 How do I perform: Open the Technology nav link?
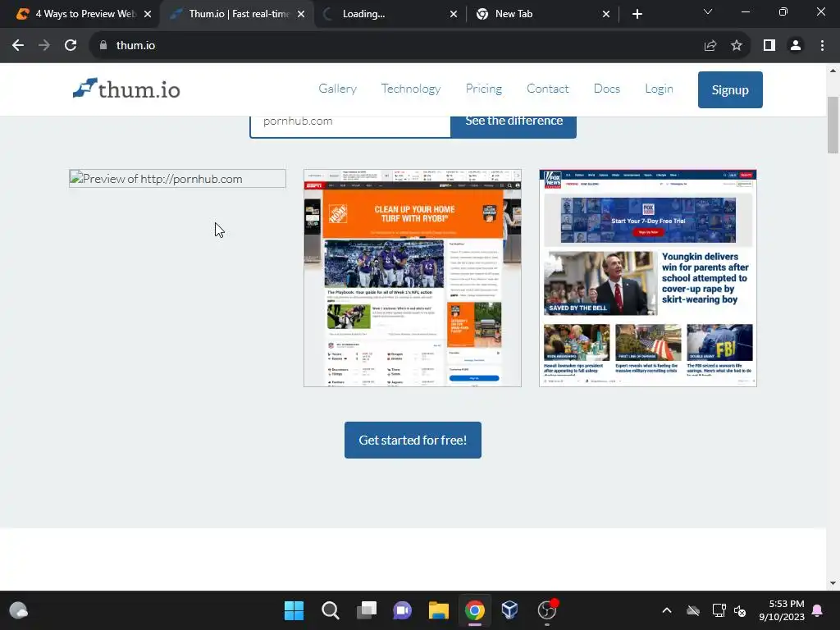pyautogui.click(x=411, y=89)
